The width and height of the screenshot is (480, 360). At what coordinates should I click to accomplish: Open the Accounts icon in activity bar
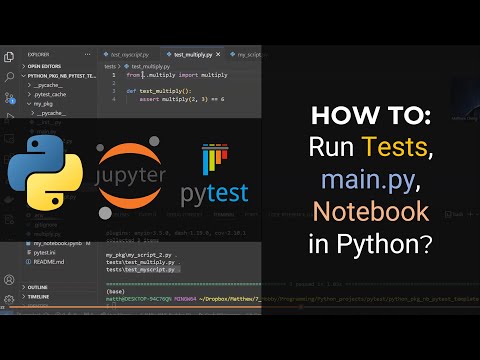(9, 280)
